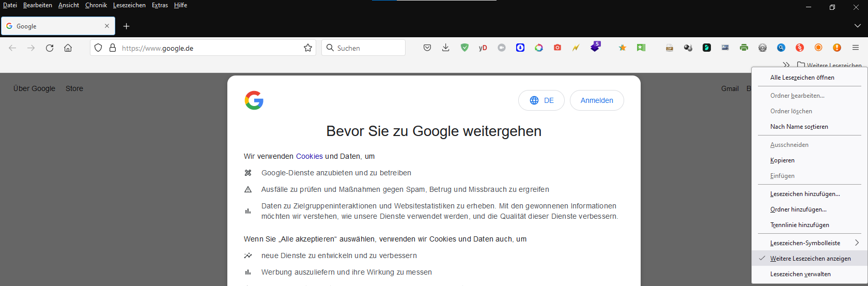This screenshot has height=286, width=868.
Task: Open the DE language selector
Action: 541,100
